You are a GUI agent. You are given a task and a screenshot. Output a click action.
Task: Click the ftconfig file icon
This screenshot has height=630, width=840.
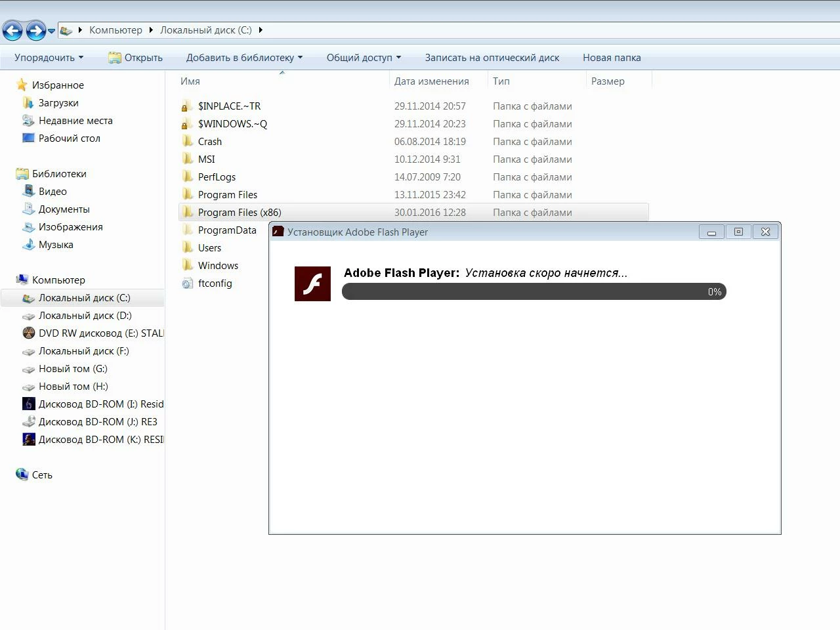point(187,283)
